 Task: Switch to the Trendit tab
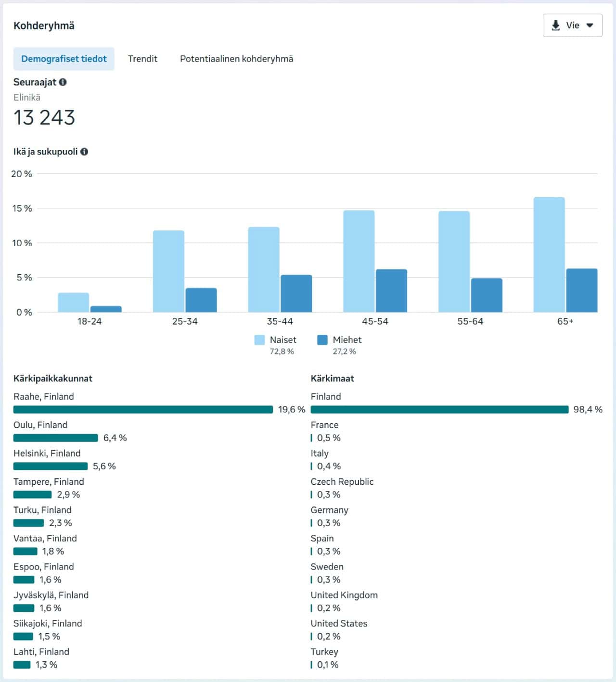142,59
